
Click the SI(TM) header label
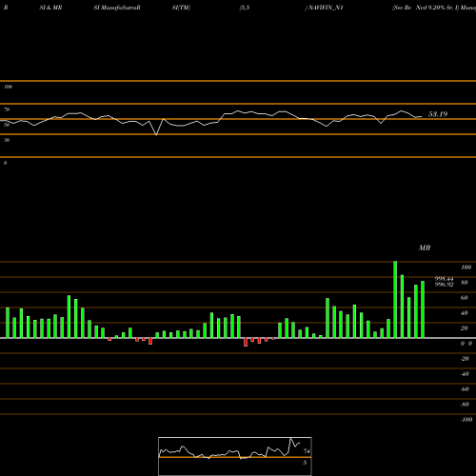click(x=181, y=8)
